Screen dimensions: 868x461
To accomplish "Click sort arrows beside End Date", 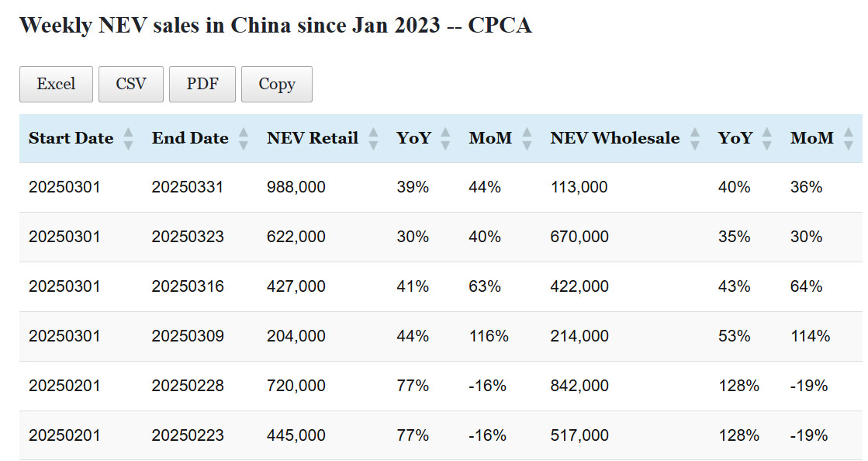I will point(244,139).
